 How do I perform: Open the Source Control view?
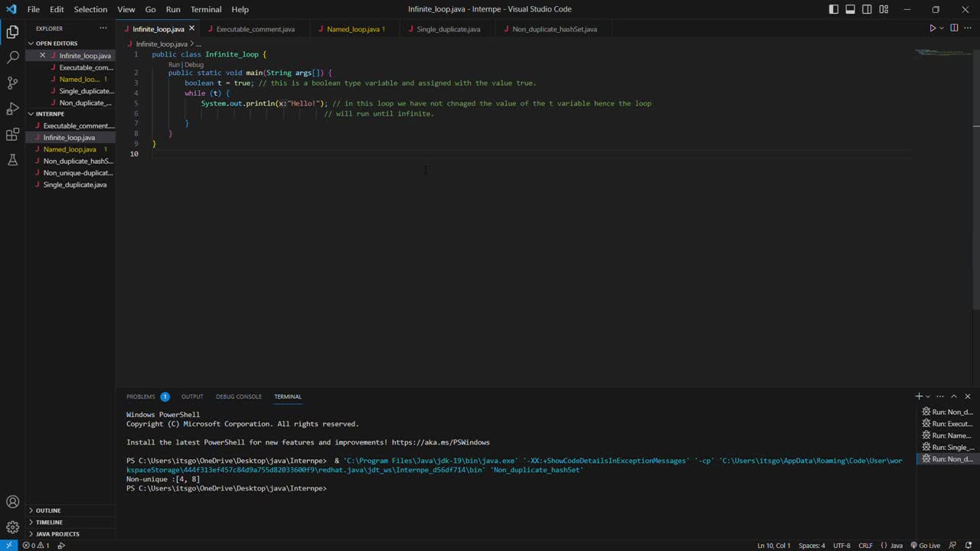click(12, 83)
